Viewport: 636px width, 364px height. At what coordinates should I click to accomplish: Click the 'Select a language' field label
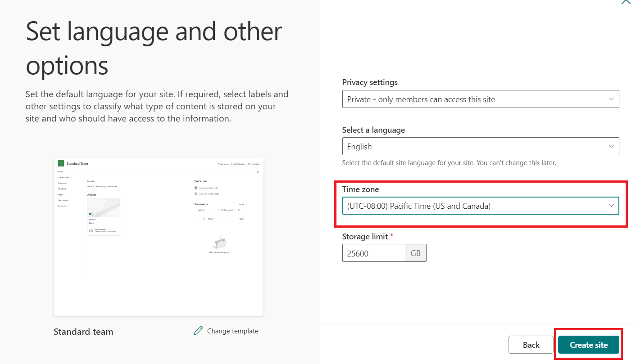(x=373, y=130)
